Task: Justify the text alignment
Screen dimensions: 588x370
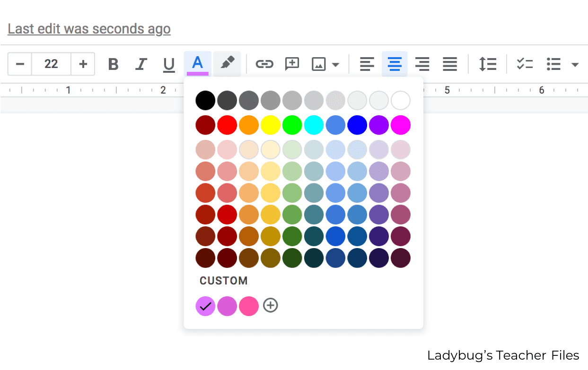Action: 450,64
